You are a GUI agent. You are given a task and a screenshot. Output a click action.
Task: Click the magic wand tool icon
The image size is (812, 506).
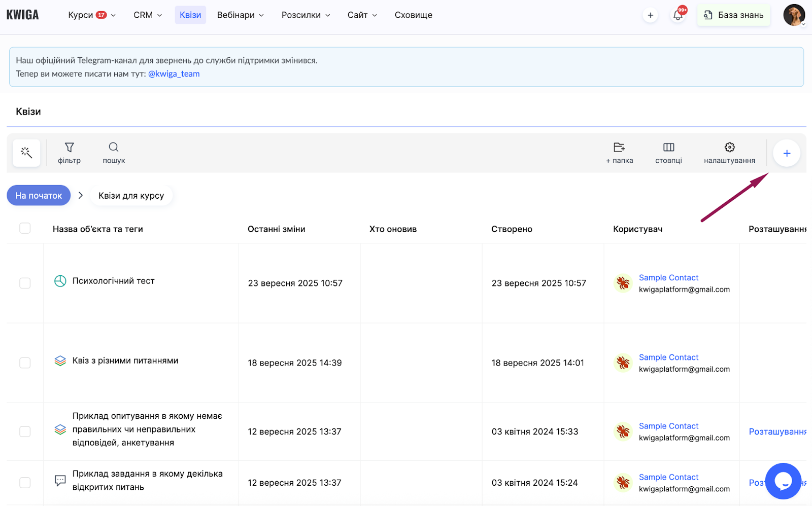(x=26, y=153)
